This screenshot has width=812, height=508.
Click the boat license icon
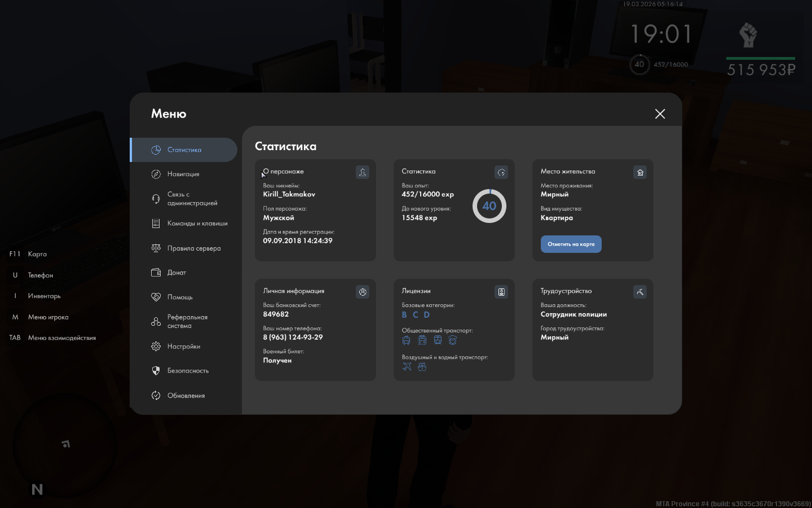422,367
